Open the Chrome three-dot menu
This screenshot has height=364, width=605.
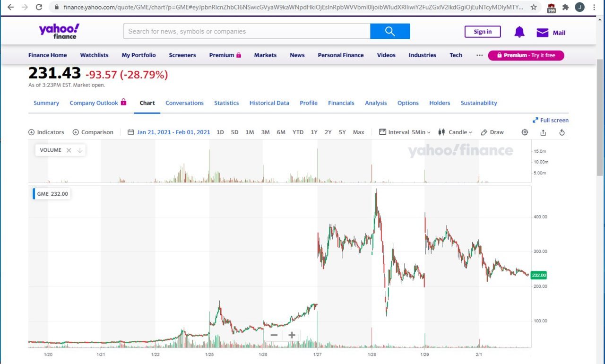[594, 7]
